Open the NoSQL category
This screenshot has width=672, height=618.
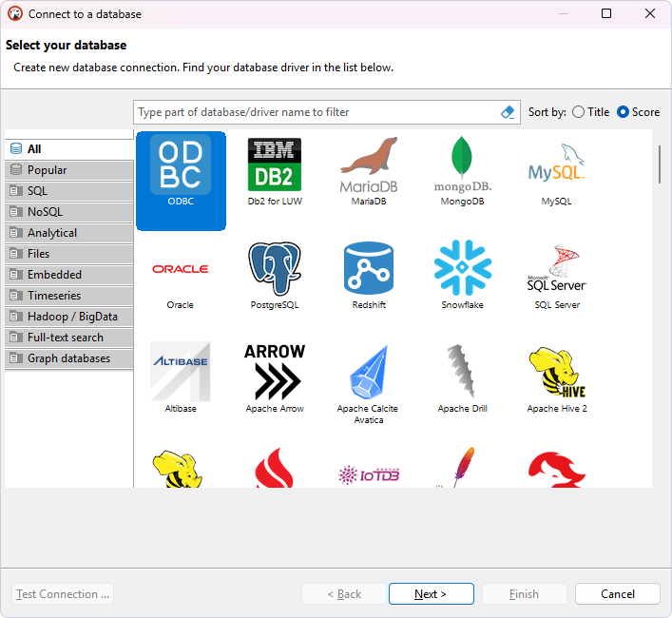pyautogui.click(x=69, y=212)
